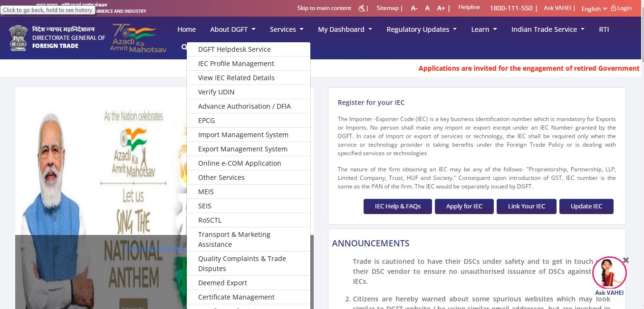Decrease font size using A- icon
The image size is (644, 309).
[413, 8]
